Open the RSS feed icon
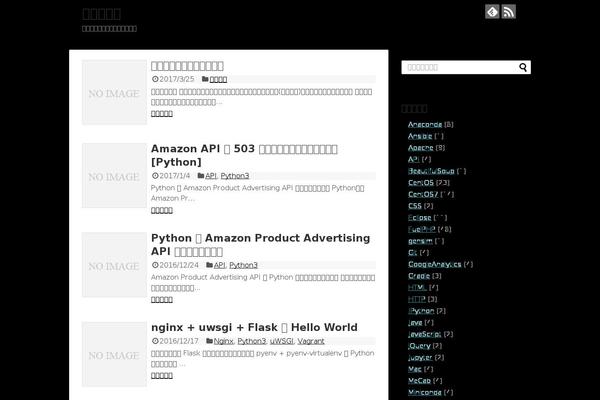Screen dimensions: 600x400 509,12
